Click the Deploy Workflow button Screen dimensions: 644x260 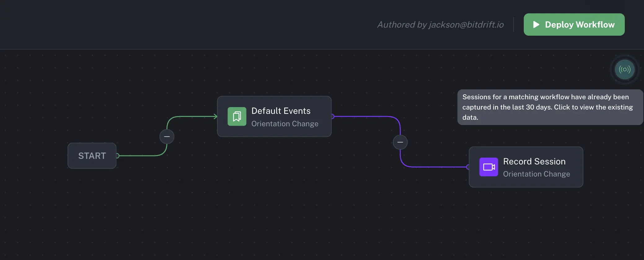[x=574, y=25]
